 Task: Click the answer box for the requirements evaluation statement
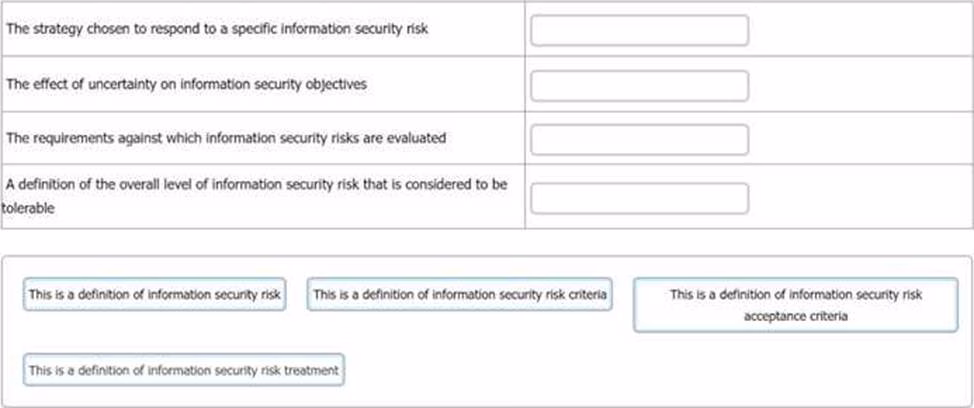(x=639, y=140)
